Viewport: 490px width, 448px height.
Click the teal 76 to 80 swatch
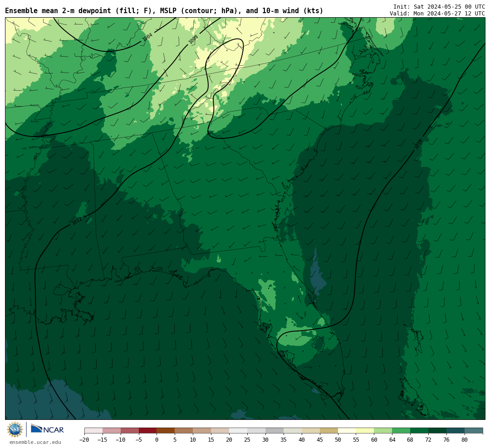[456, 431]
